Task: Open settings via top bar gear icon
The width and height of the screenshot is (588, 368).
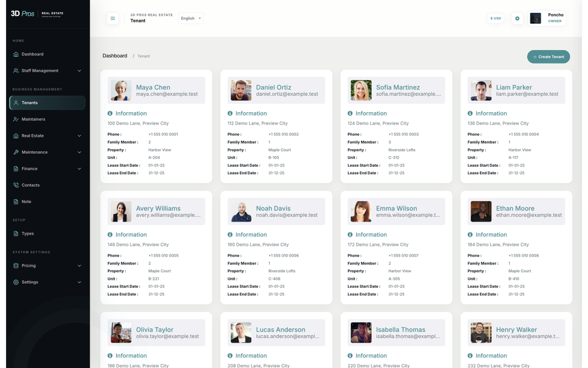Action: pyautogui.click(x=517, y=18)
